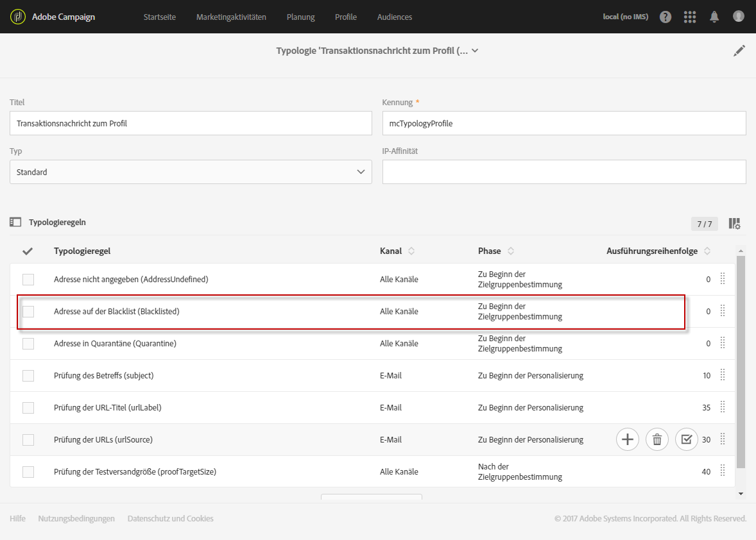Delete the rule with the trash icon
Screen dimensions: 756x540
pyautogui.click(x=657, y=439)
